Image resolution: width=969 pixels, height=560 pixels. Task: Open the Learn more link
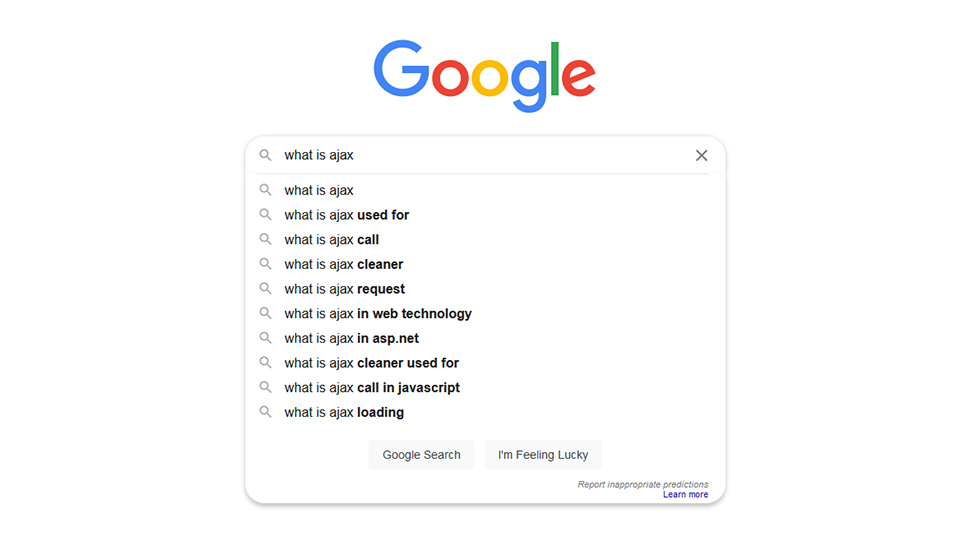point(685,494)
